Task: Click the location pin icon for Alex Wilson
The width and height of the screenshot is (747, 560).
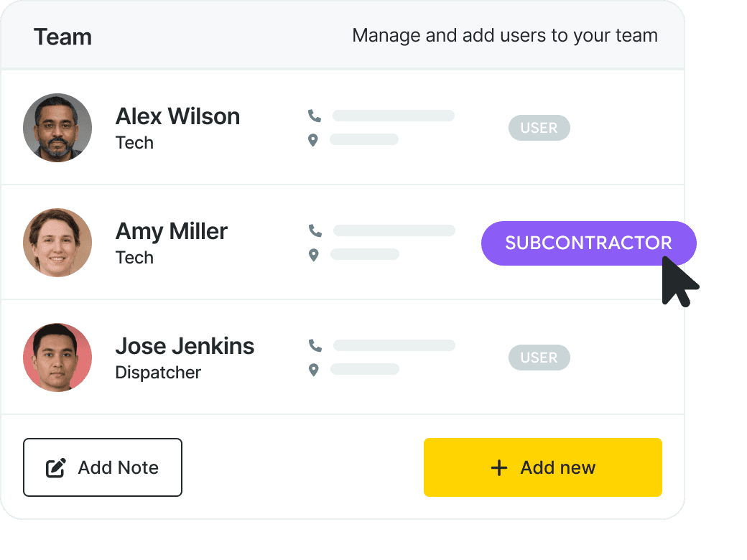Action: click(x=313, y=140)
